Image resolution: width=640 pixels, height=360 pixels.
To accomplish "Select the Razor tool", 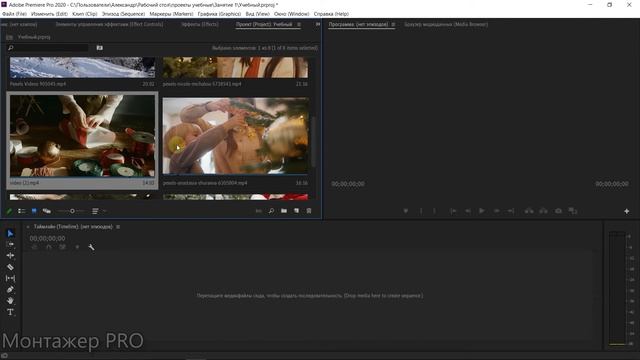I will coord(10,267).
